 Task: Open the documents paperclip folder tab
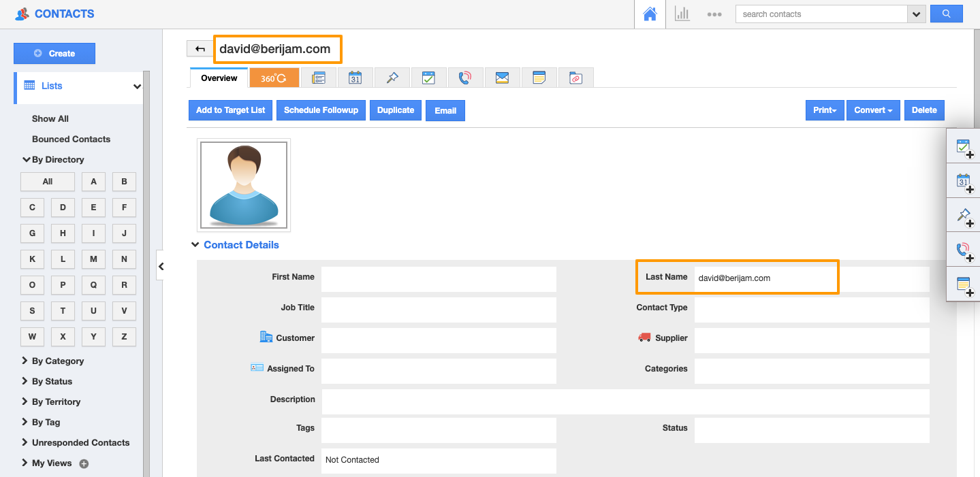[x=575, y=78]
